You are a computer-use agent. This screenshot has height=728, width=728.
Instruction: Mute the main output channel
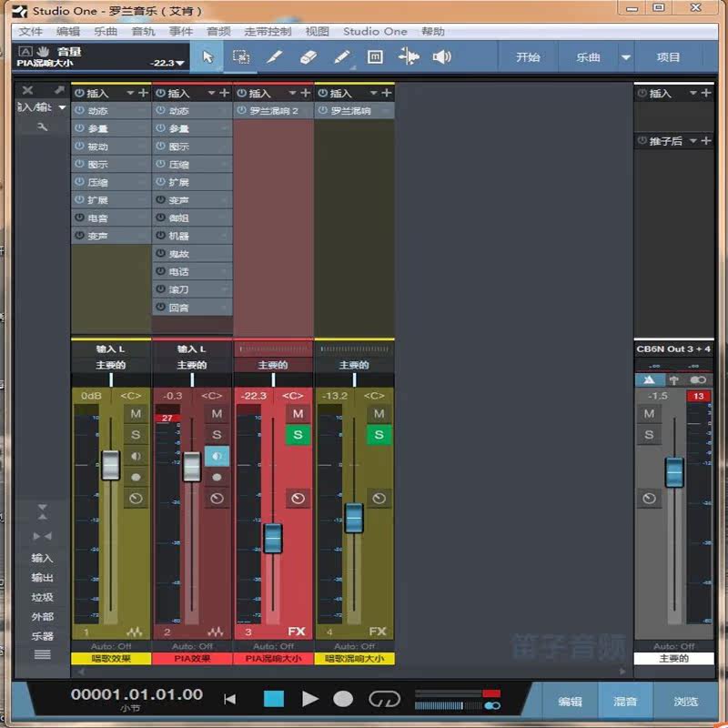(x=649, y=414)
